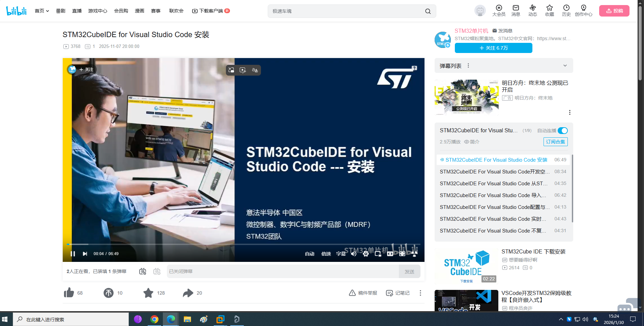Open STM32Cube IDE 下载安装 video thumbnail

click(466, 266)
